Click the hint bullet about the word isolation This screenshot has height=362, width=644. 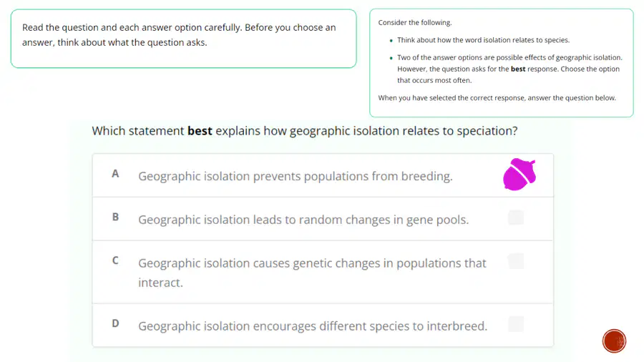[x=483, y=40]
